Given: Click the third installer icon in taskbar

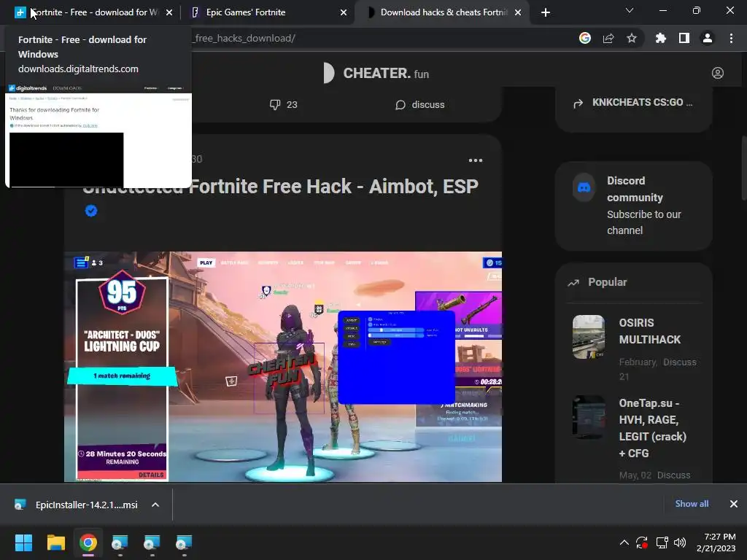Looking at the screenshot, I should click(x=184, y=542).
